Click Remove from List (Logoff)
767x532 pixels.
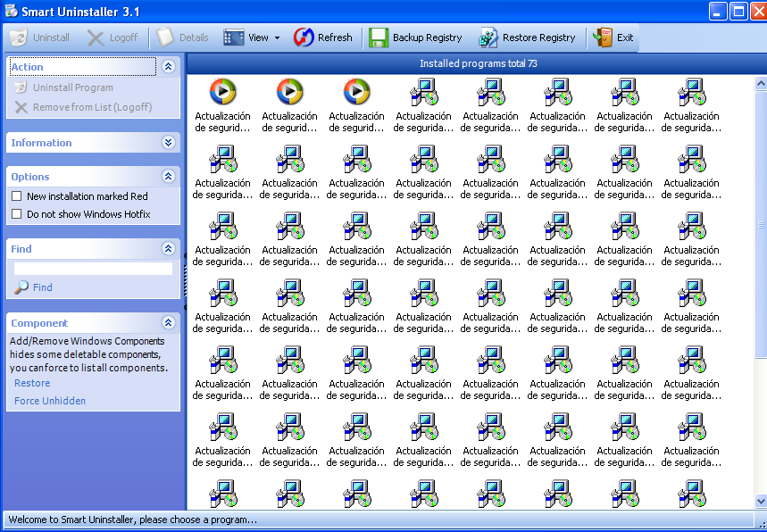[x=83, y=107]
